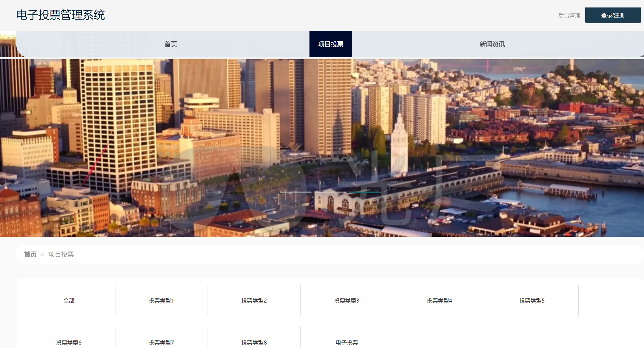Viewport: 644px width, 348px height.
Task: Select the 电子投票 category
Action: (347, 343)
